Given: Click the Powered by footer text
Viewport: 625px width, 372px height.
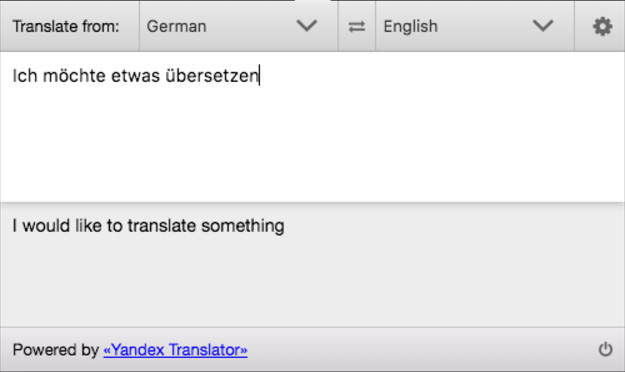Looking at the screenshot, I should [55, 350].
